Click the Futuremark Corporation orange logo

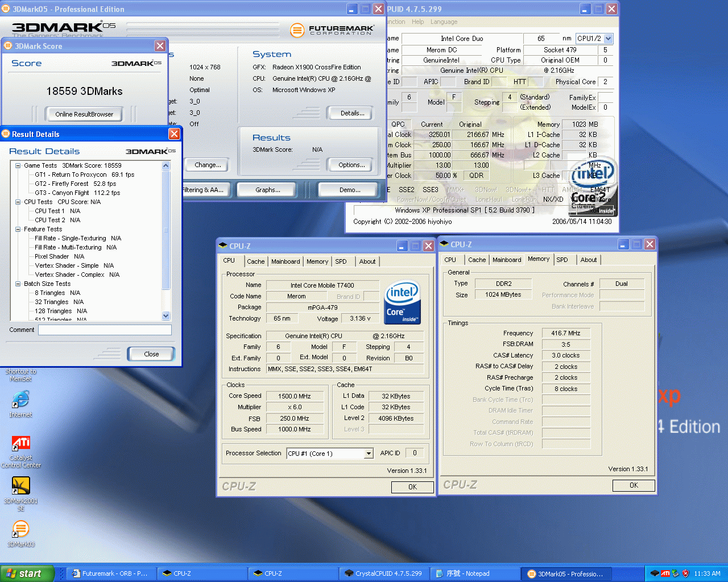click(297, 30)
